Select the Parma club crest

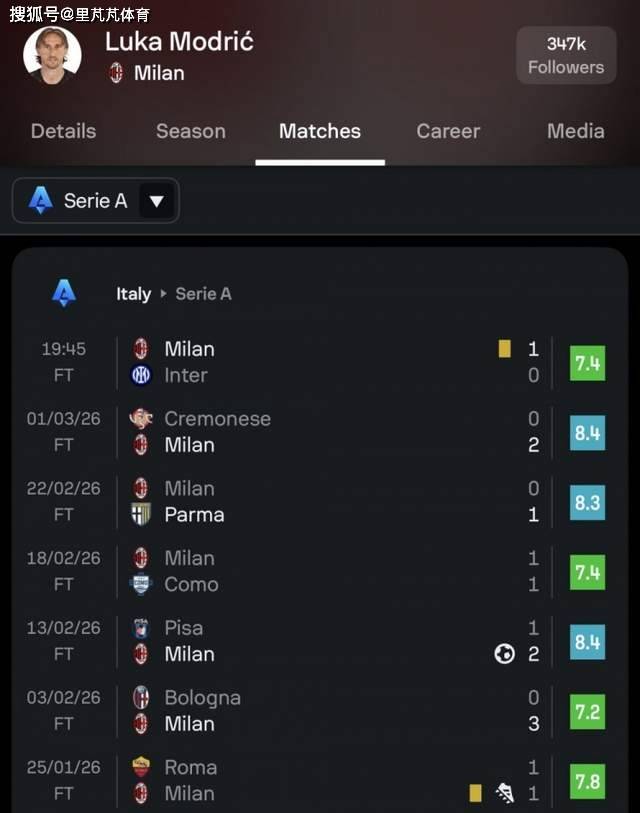coord(141,515)
